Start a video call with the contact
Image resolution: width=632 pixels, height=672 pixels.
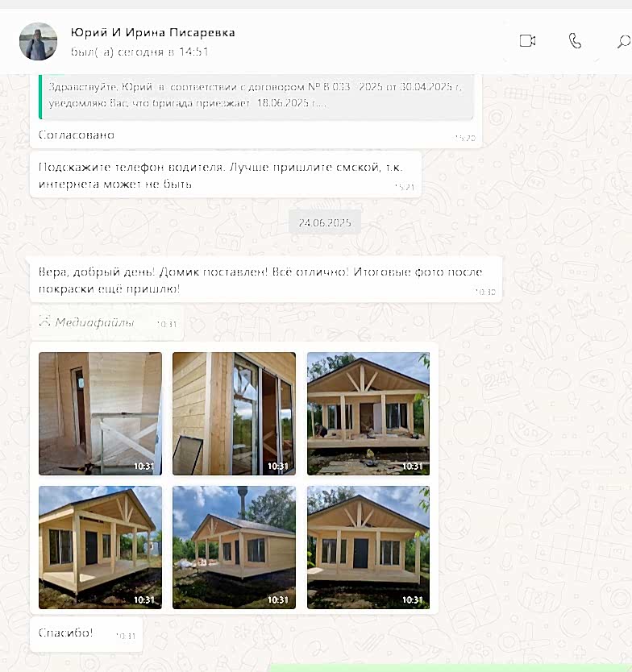click(527, 41)
